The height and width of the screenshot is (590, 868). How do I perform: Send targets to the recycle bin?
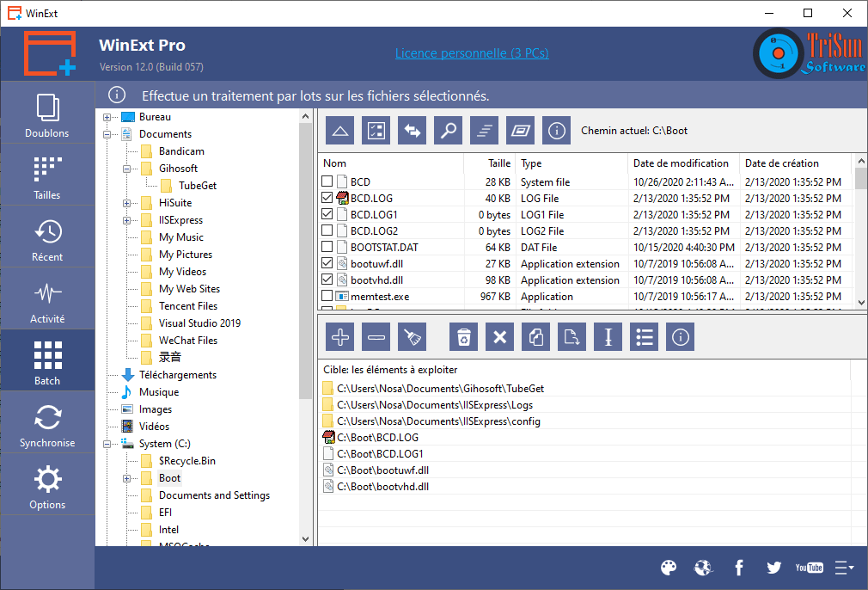(464, 337)
